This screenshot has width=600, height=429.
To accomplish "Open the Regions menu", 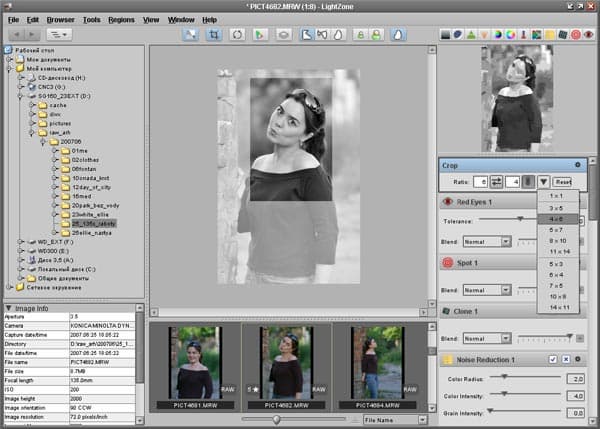I will [121, 19].
